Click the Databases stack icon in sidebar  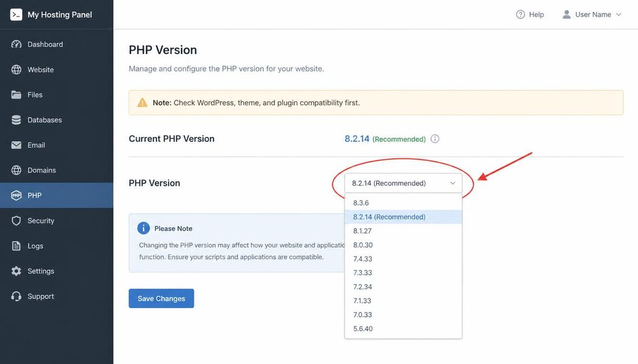[16, 120]
